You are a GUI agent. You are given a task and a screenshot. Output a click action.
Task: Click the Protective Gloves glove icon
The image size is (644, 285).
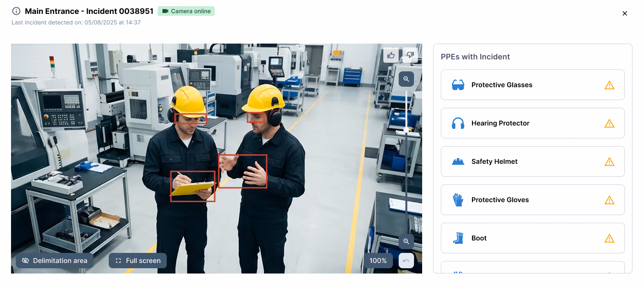pyautogui.click(x=458, y=200)
